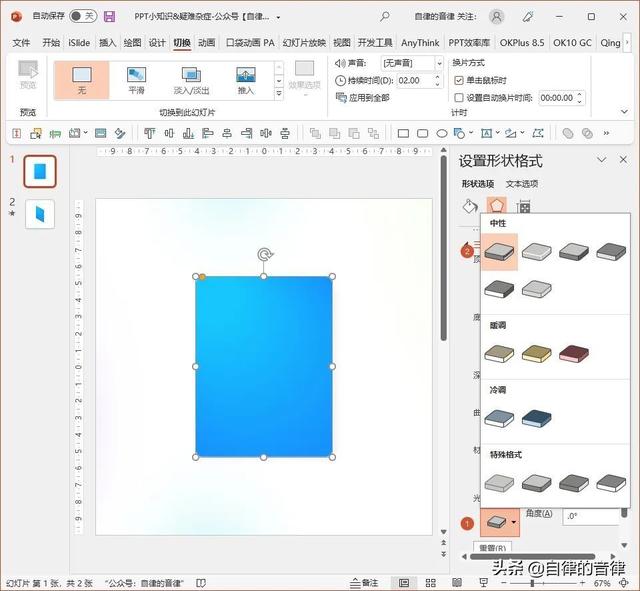Choose the dark blue cool material preset
The height and width of the screenshot is (591, 640).
pos(536,418)
